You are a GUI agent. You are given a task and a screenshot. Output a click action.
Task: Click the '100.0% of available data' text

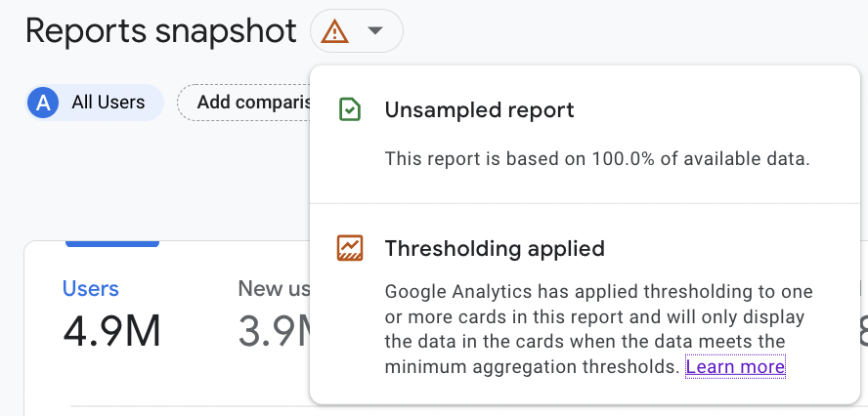701,159
